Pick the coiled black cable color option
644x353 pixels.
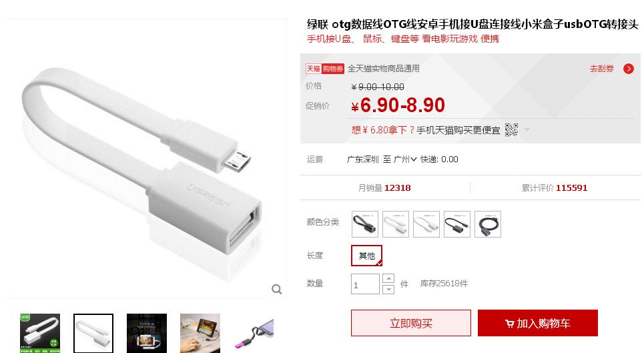pyautogui.click(x=488, y=224)
